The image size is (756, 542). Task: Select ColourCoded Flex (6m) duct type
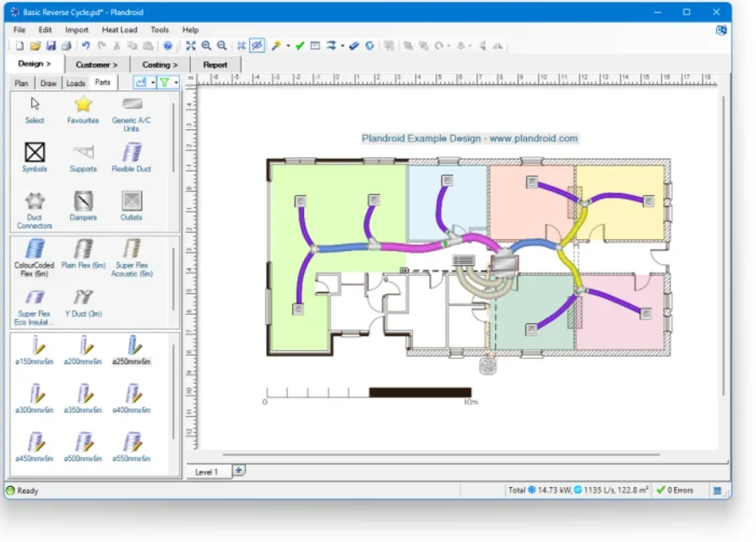(x=35, y=257)
